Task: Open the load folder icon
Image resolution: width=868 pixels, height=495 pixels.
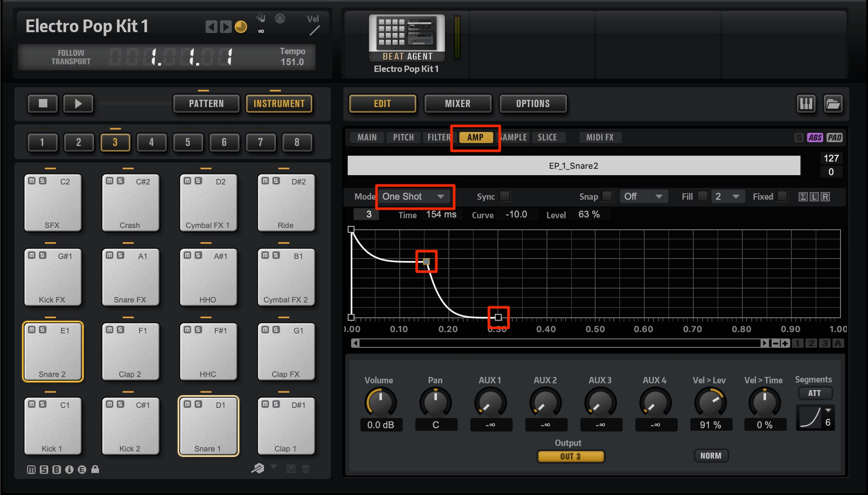Action: tap(833, 104)
